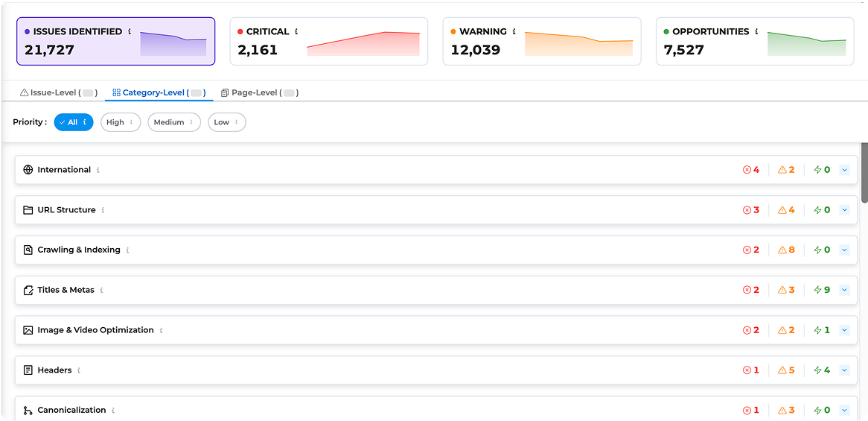Click the vertical scrollbar on the right

click(x=864, y=171)
